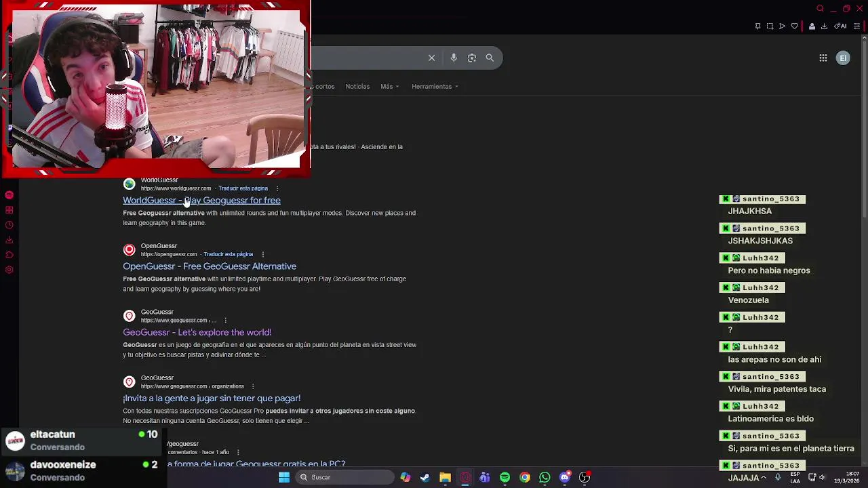Open Extensions cube in sidebar
868x488 pixels.
click(9, 255)
